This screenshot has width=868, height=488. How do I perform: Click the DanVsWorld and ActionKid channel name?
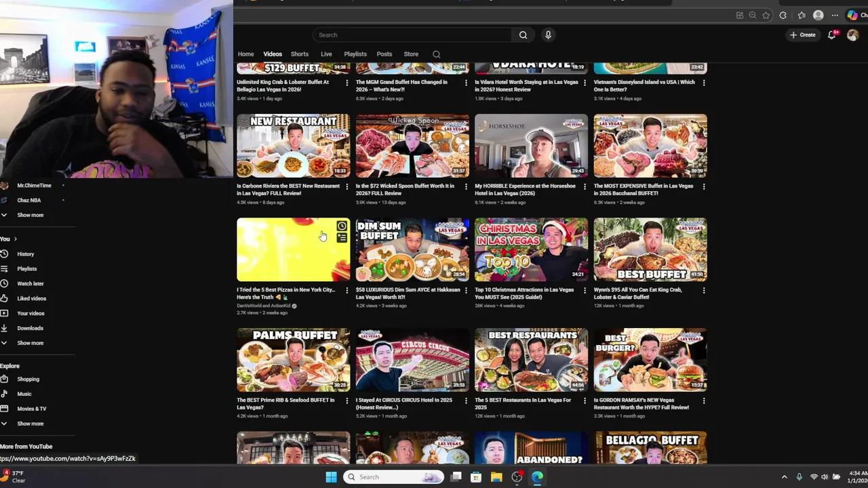(263, 306)
